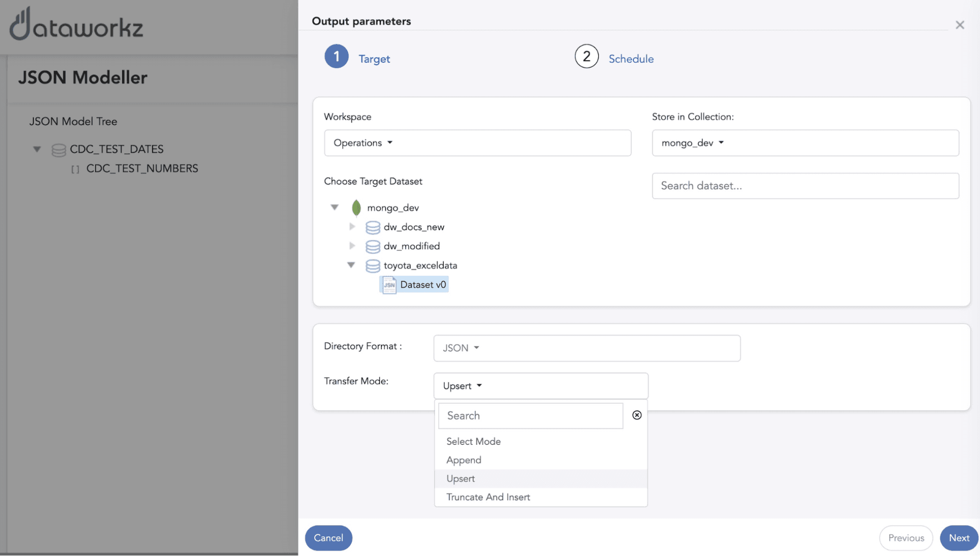Click the Dataset v0 JSON file icon
Viewport: 980px width, 556px height.
[389, 285]
